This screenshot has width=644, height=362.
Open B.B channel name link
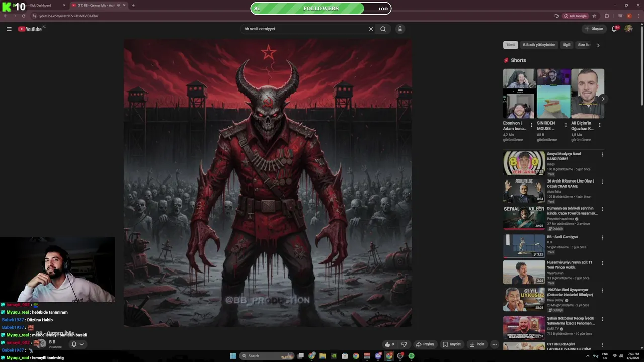[52, 342]
